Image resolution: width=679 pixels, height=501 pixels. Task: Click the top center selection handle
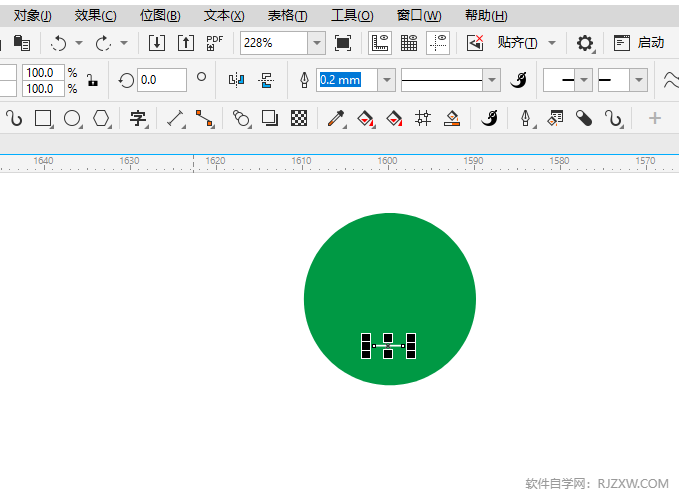pos(388,338)
